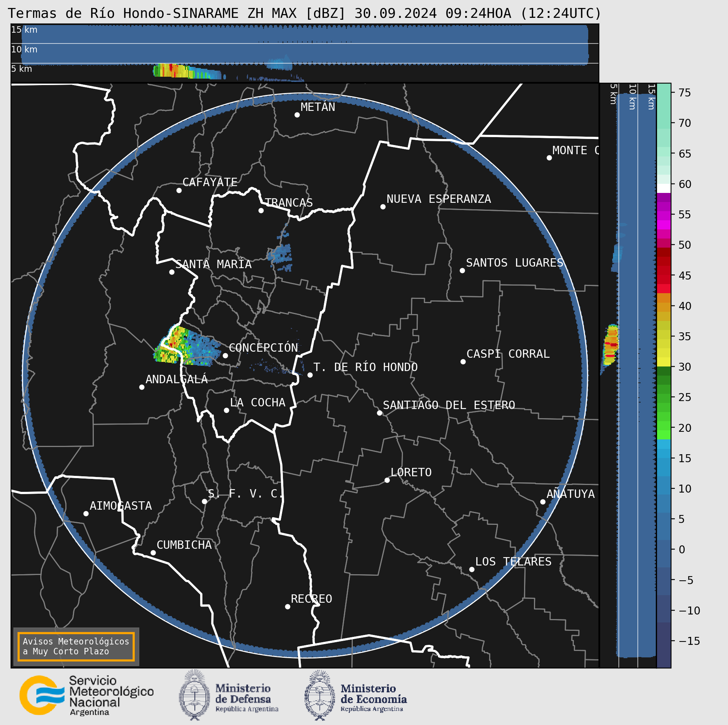Click the LORETO marker dot
Image resolution: width=728 pixels, height=725 pixels.
pos(387,480)
